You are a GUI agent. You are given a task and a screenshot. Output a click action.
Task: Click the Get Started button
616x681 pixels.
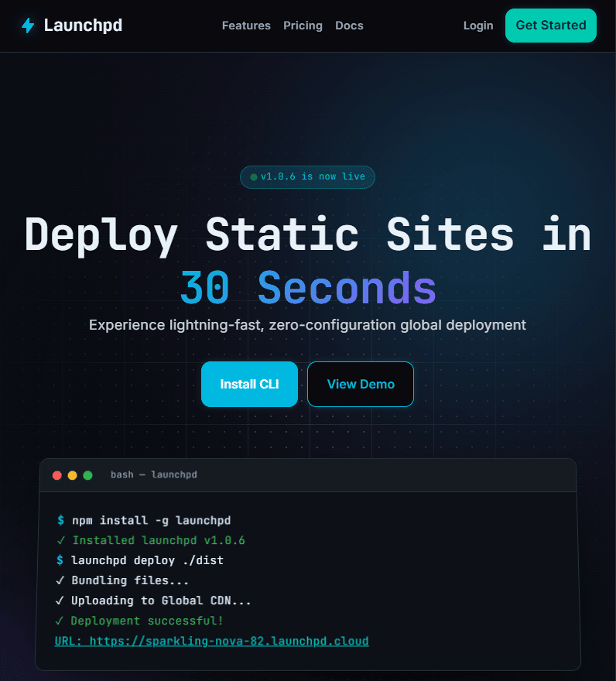tap(551, 26)
